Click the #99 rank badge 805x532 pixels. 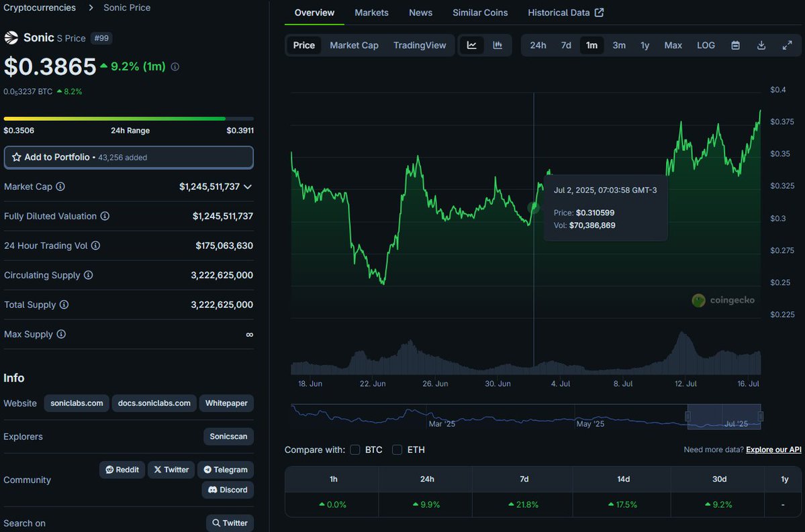pos(101,38)
